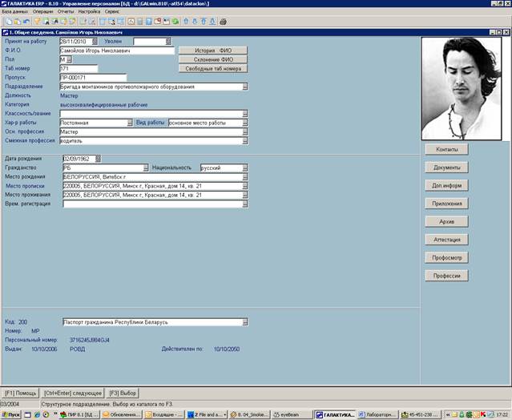This screenshot has width=512, height=420.
Task: Click the undo arrow icon in toolbar
Action: tap(26, 21)
